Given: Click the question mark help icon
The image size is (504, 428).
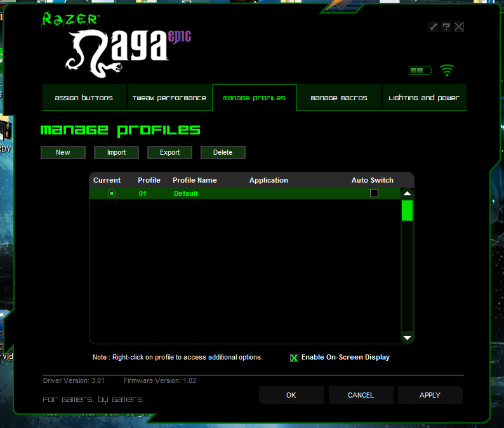Looking at the screenshot, I should coord(446,27).
